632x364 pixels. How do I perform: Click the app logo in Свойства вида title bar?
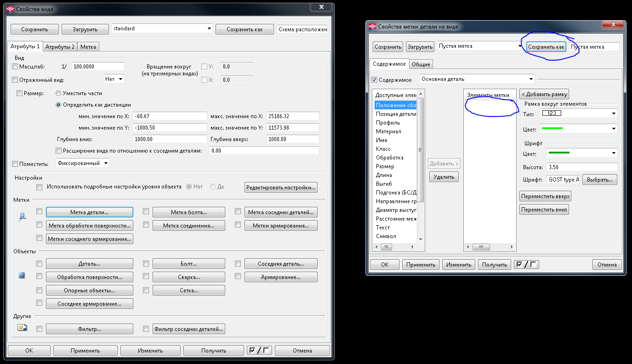point(10,8)
